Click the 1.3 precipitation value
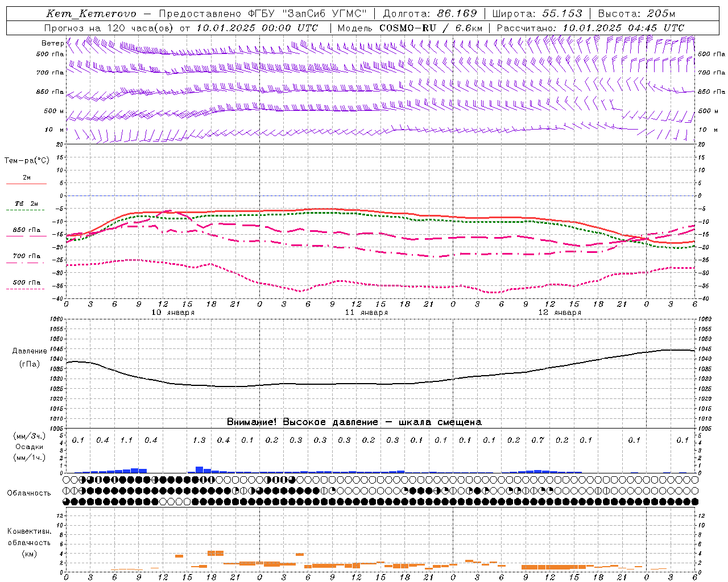 (199, 440)
